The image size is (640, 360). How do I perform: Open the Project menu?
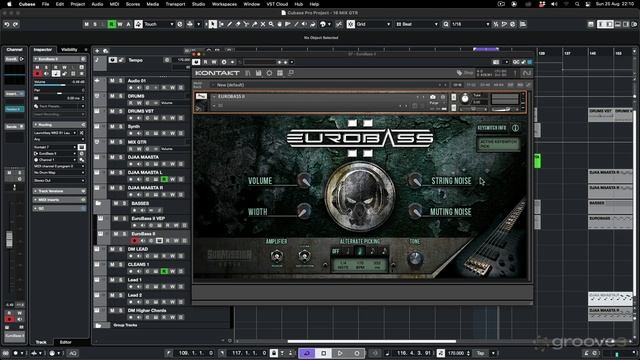78,4
